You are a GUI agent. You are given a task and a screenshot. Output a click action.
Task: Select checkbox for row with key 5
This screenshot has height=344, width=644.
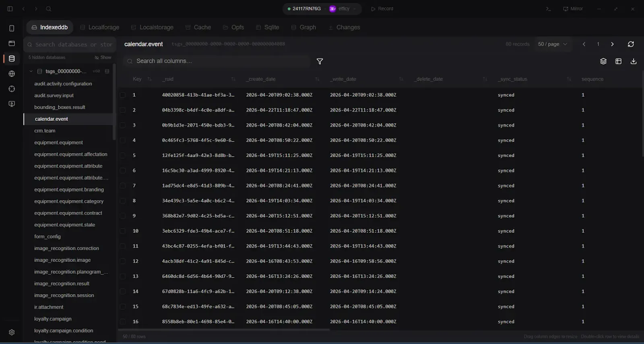(123, 155)
